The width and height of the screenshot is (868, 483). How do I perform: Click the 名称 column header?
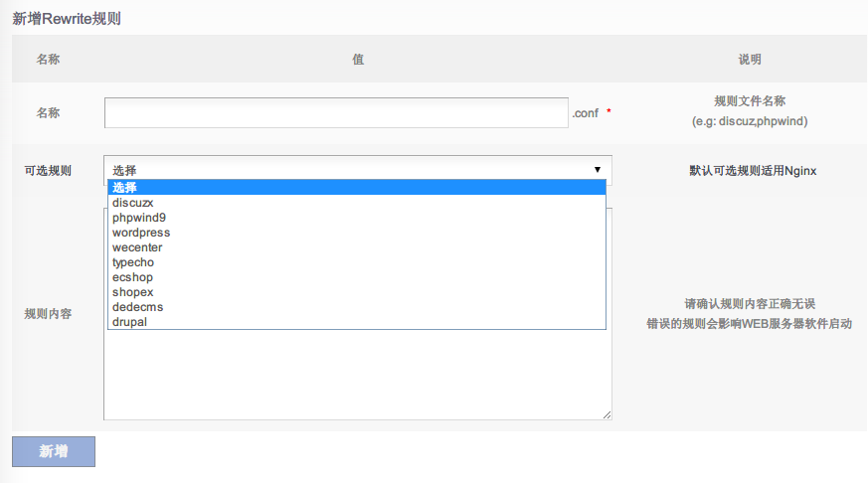click(48, 60)
